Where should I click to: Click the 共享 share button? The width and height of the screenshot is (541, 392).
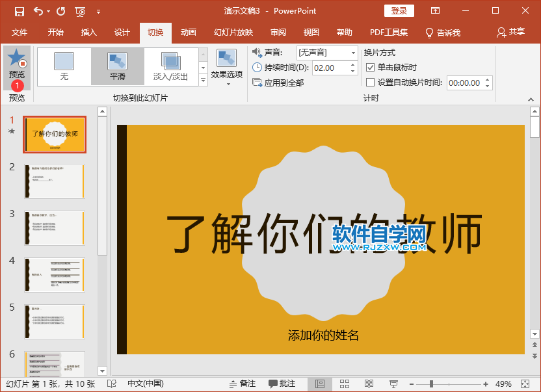[x=510, y=32]
